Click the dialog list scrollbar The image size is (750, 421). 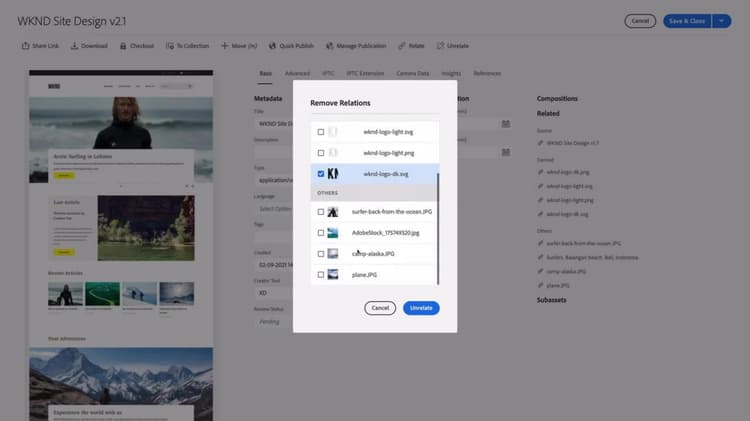(438, 229)
